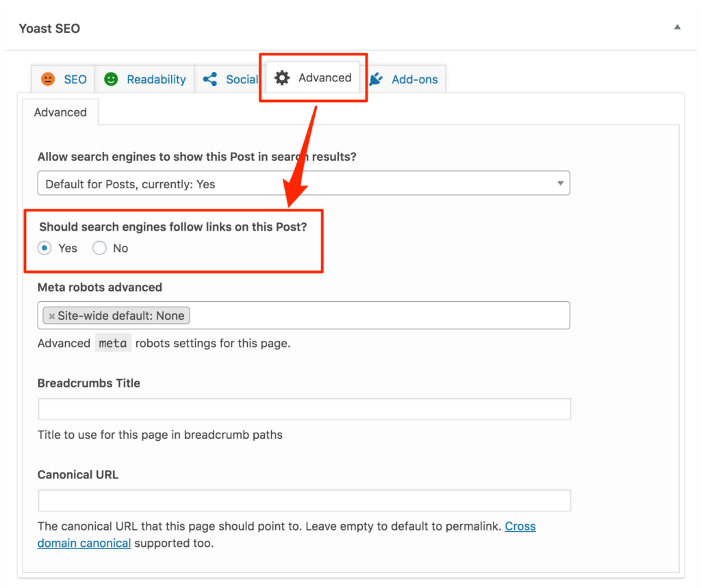This screenshot has height=588, width=701.
Task: Click the 'Title to use for this page' hint
Action: tap(160, 435)
